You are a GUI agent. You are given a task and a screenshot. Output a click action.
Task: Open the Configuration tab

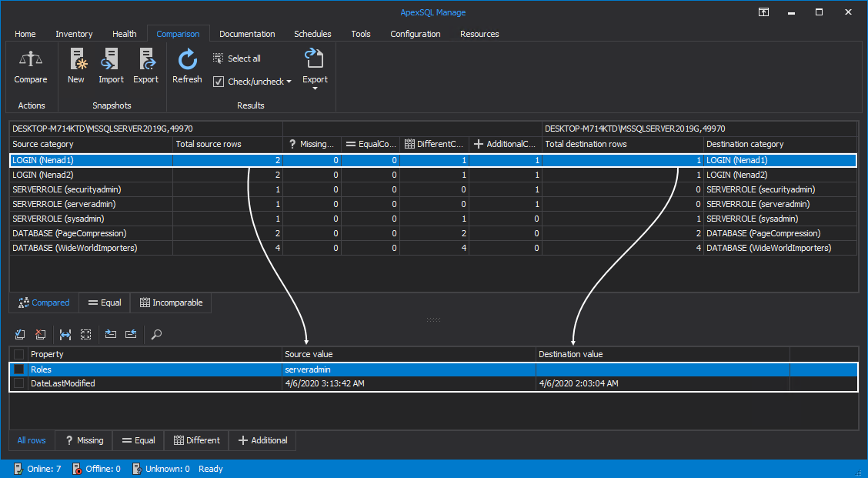coord(416,34)
